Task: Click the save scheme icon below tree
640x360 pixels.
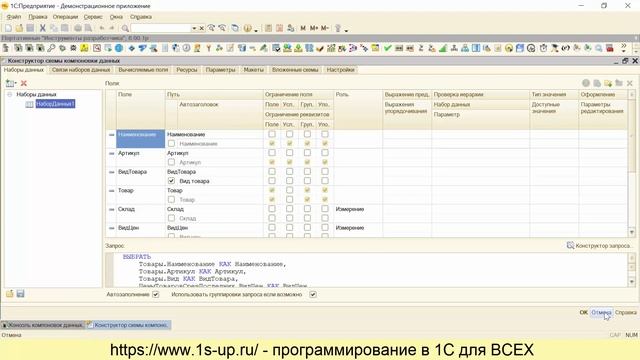Action: [20, 293]
